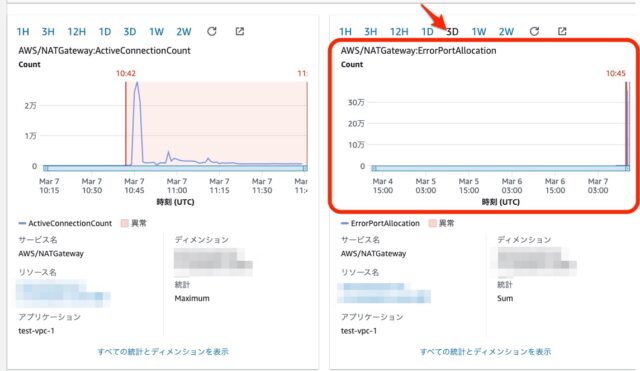640x371 pixels.
Task: Select 2W range for ActiveConnectionCount
Action: coord(184,32)
